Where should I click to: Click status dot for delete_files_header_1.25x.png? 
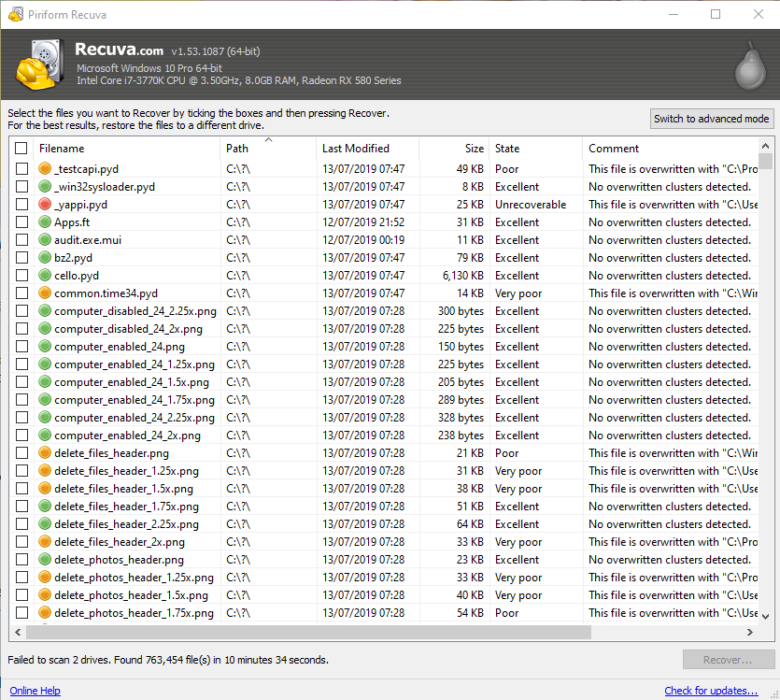45,471
